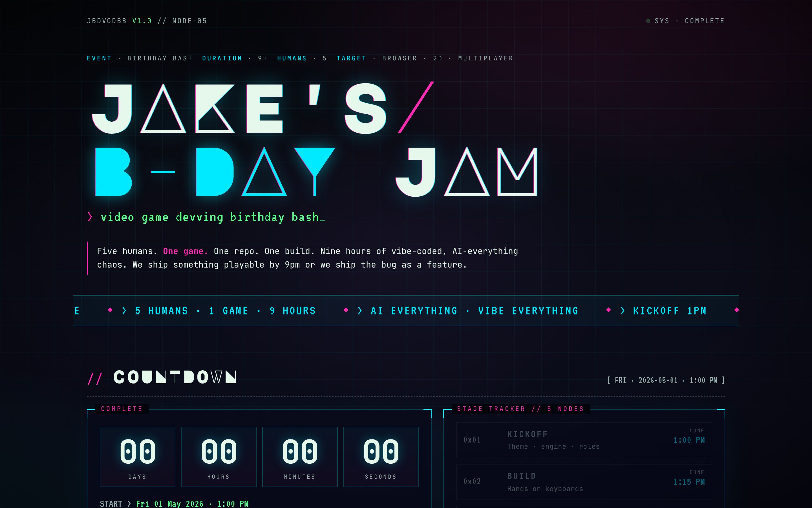Image resolution: width=812 pixels, height=508 pixels.
Task: Click the cyan "B-DAY" headline word
Action: [x=215, y=171]
